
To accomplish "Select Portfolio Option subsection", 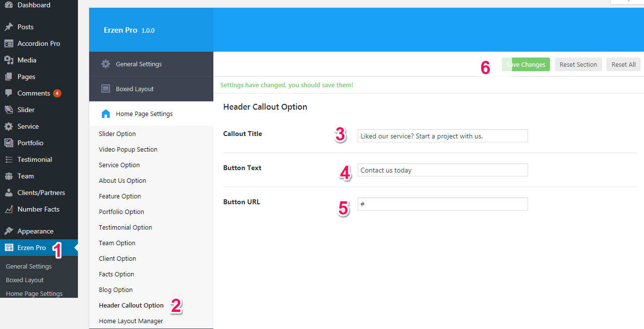I will pyautogui.click(x=121, y=212).
